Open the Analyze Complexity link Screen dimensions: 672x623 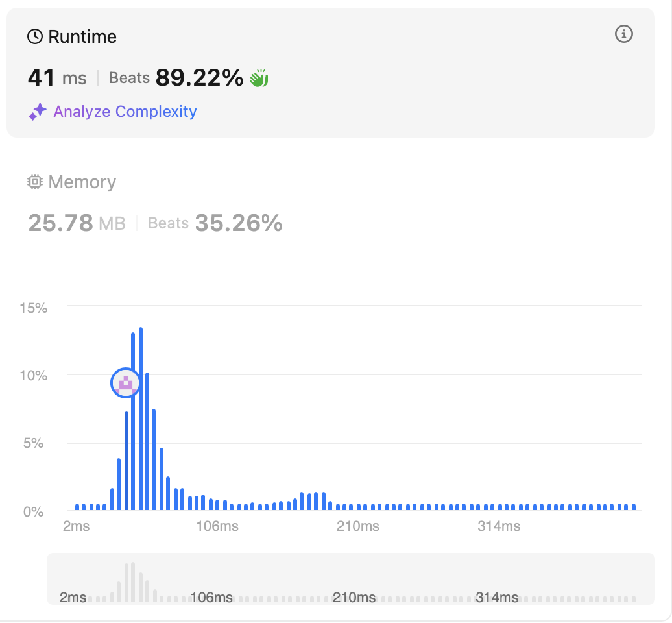(x=125, y=112)
